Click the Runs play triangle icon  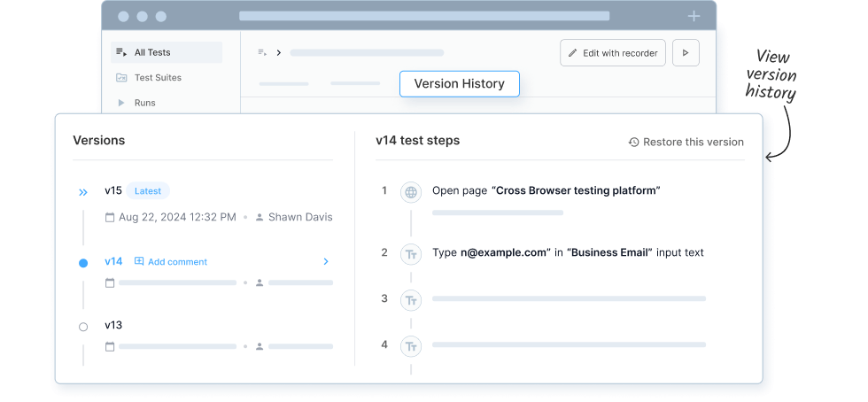pos(121,103)
